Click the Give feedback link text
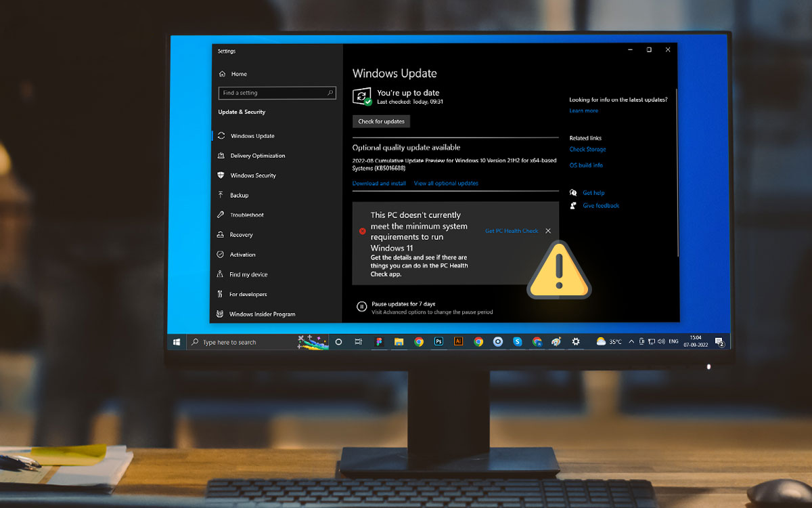This screenshot has height=508, width=812. pyautogui.click(x=601, y=206)
